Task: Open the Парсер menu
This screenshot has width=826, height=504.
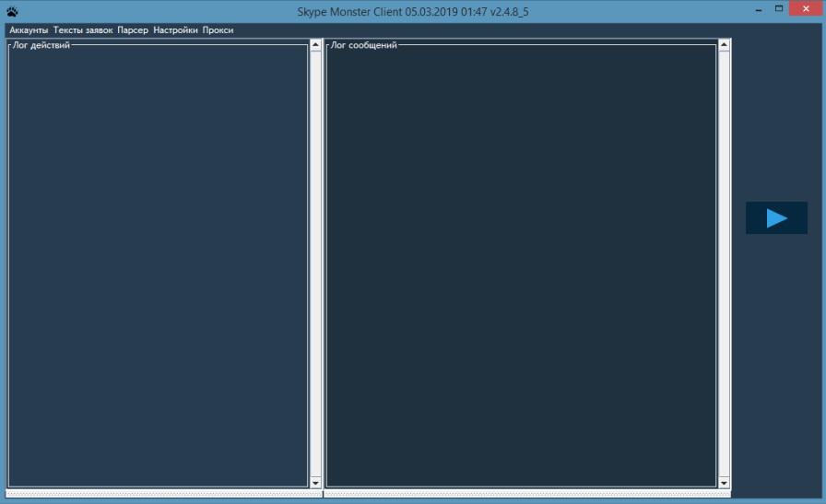Action: [133, 30]
